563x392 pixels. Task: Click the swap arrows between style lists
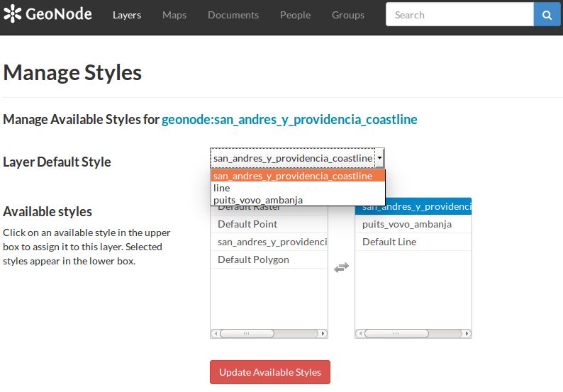pyautogui.click(x=341, y=267)
